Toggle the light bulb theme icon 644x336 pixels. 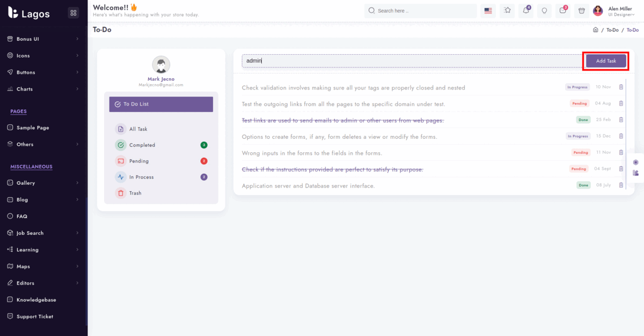[544, 11]
